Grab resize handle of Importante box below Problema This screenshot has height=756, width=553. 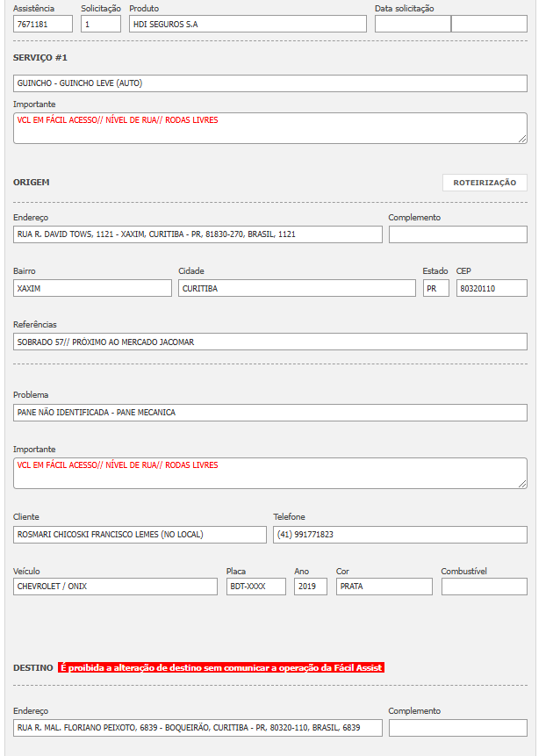coord(522,483)
